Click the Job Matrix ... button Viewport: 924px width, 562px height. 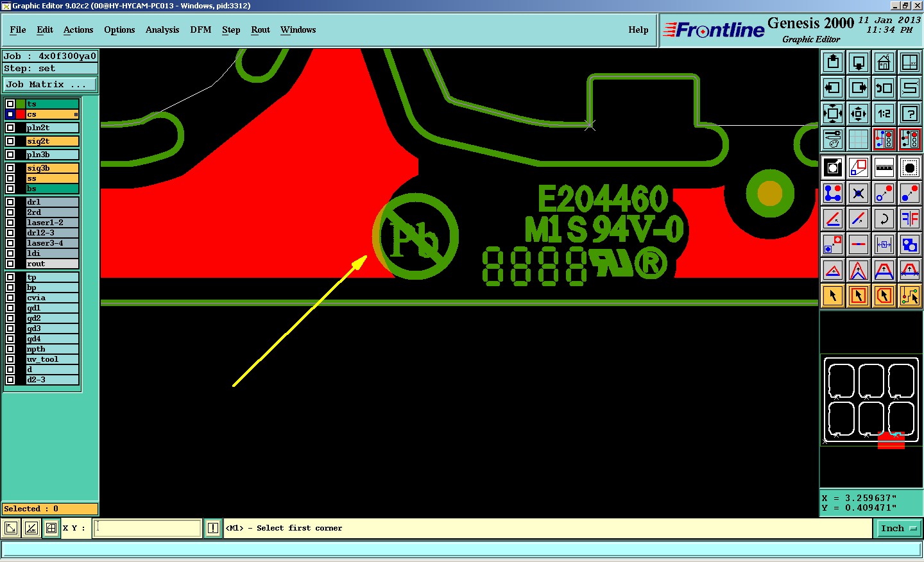tap(50, 85)
